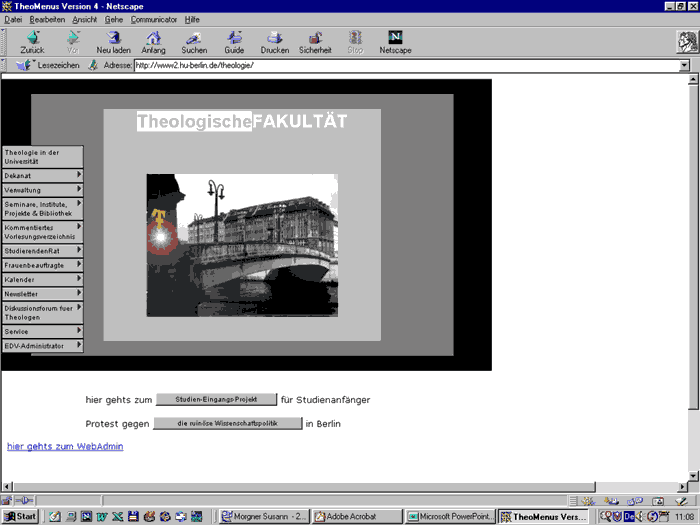Image resolution: width=700 pixels, height=525 pixels.
Task: Click the Zurück back navigation icon
Action: click(x=32, y=38)
